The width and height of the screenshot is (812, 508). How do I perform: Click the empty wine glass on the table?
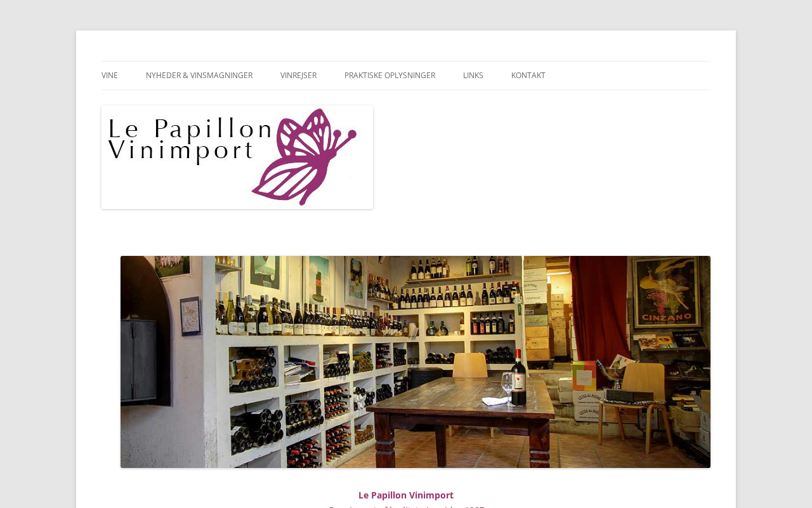pos(507,387)
